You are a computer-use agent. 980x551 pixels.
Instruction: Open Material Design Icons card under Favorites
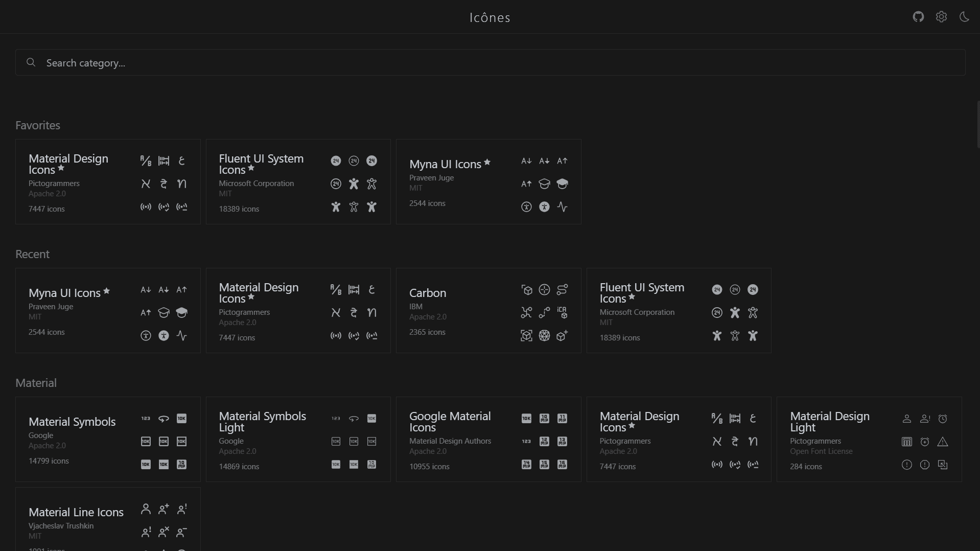[x=108, y=181]
